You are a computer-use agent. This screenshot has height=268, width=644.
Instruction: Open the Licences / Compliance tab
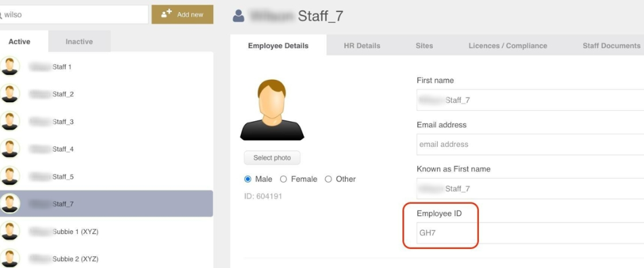tap(507, 45)
